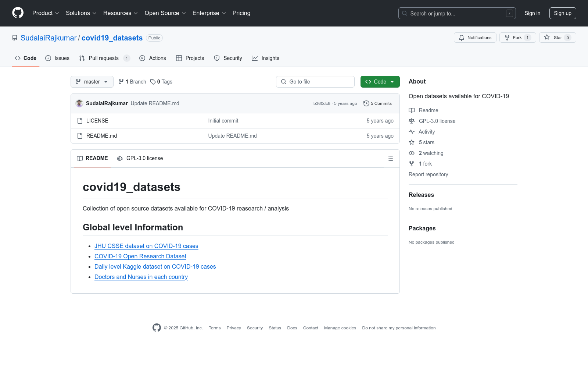Open the Resources dropdown
The width and height of the screenshot is (588, 368).
121,13
